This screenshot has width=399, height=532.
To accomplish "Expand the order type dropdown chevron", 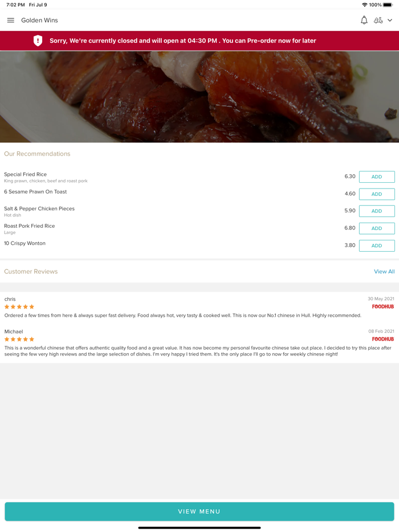I will (390, 21).
